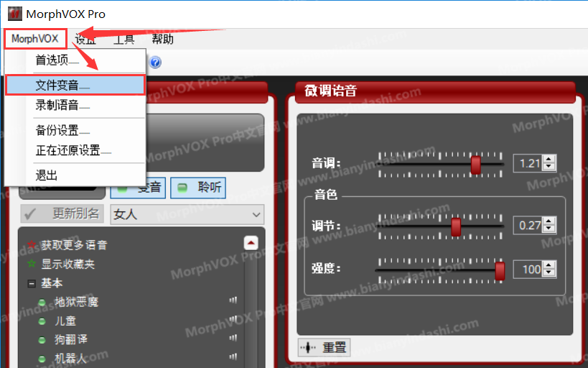Click 显示收藏夹 in voice list
The width and height of the screenshot is (588, 368).
pyautogui.click(x=68, y=264)
